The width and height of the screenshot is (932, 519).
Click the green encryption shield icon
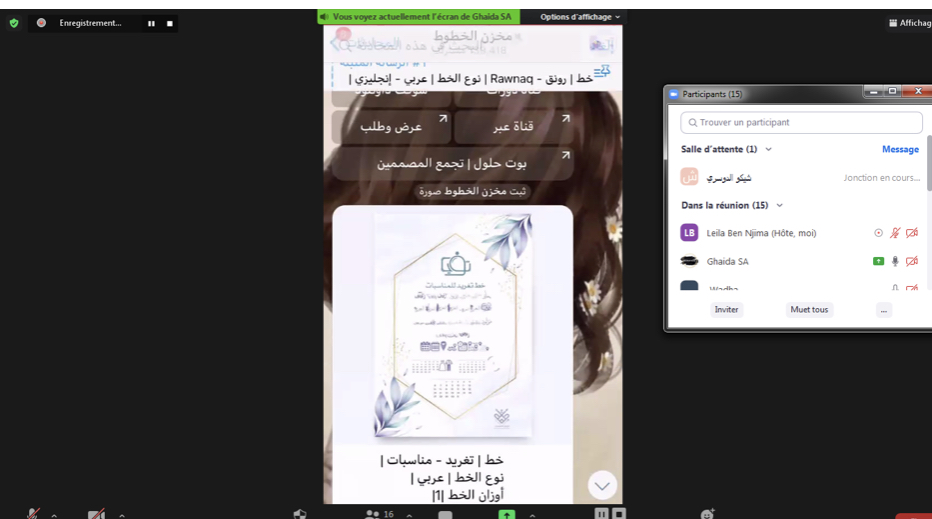(x=14, y=23)
